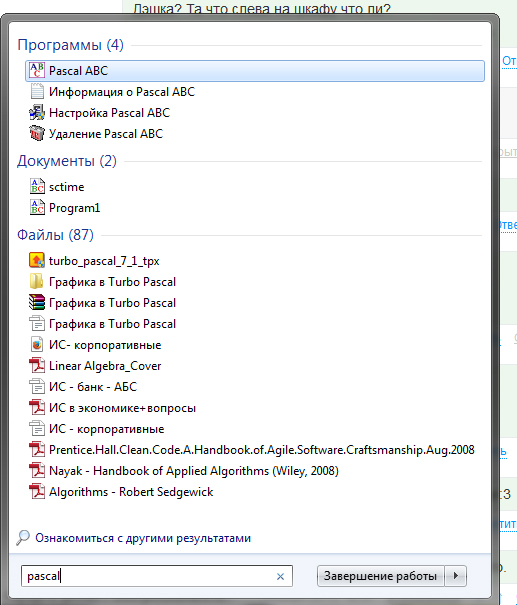The height and width of the screenshot is (605, 517).
Task: Open the sctime document
Action: [66, 187]
